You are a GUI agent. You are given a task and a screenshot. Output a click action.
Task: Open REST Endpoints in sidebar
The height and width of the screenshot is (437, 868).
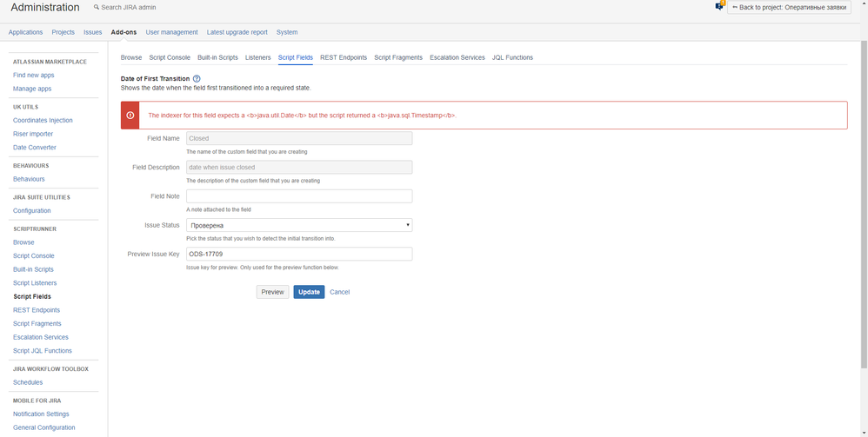point(37,310)
